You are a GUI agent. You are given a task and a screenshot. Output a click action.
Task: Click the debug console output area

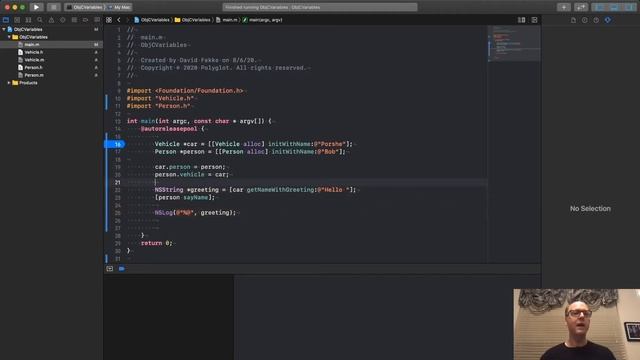point(387,317)
